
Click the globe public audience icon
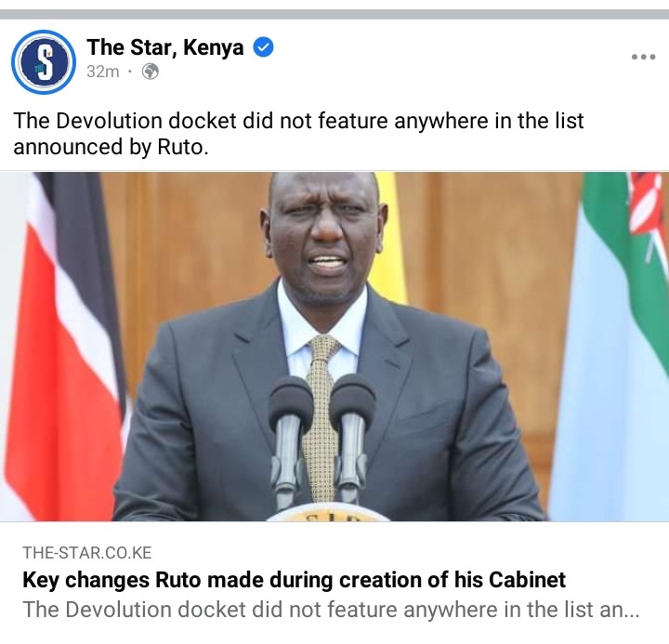point(151,72)
